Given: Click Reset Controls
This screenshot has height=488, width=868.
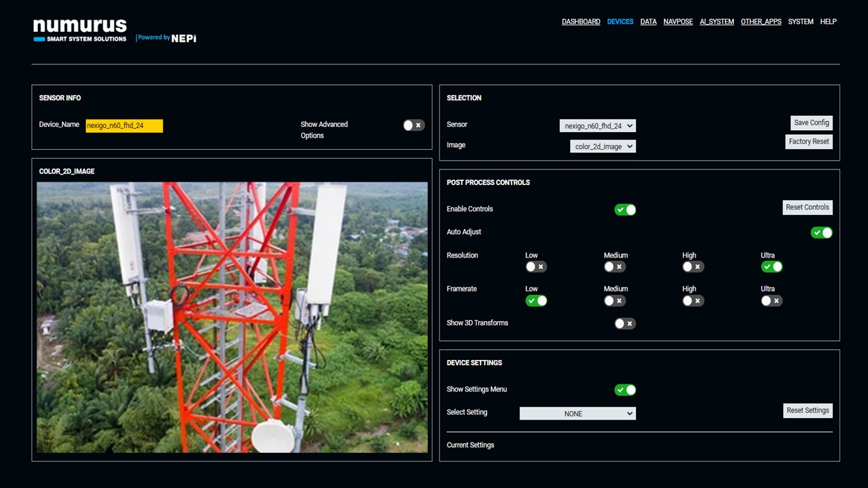Looking at the screenshot, I should [807, 207].
